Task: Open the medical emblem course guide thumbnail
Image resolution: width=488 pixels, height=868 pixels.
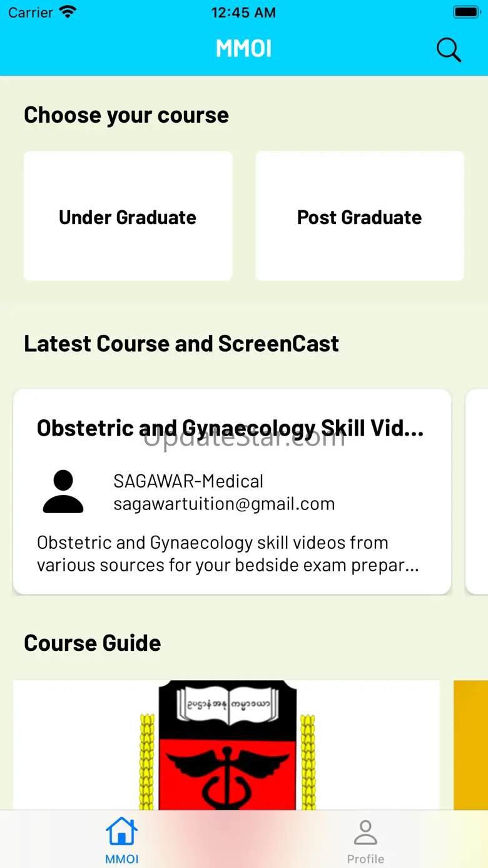Action: 226,745
